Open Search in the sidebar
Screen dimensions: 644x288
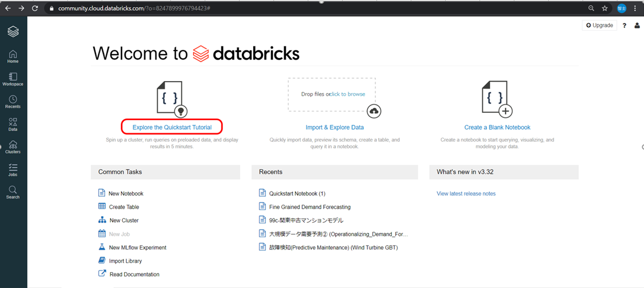(x=12, y=192)
